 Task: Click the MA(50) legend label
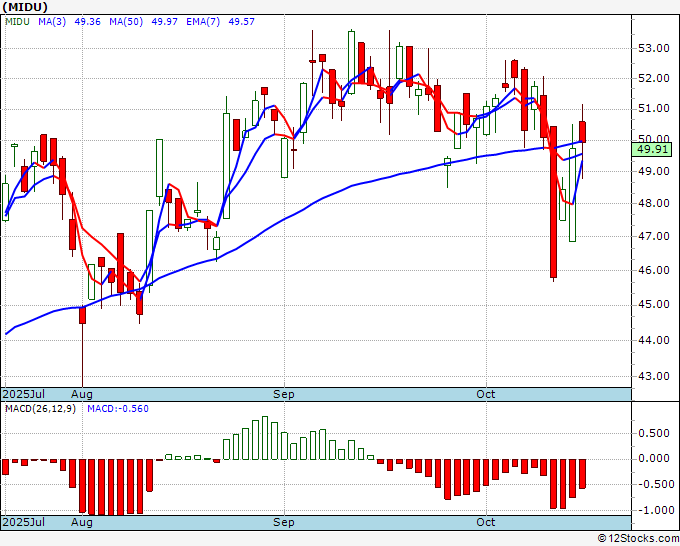[126, 22]
